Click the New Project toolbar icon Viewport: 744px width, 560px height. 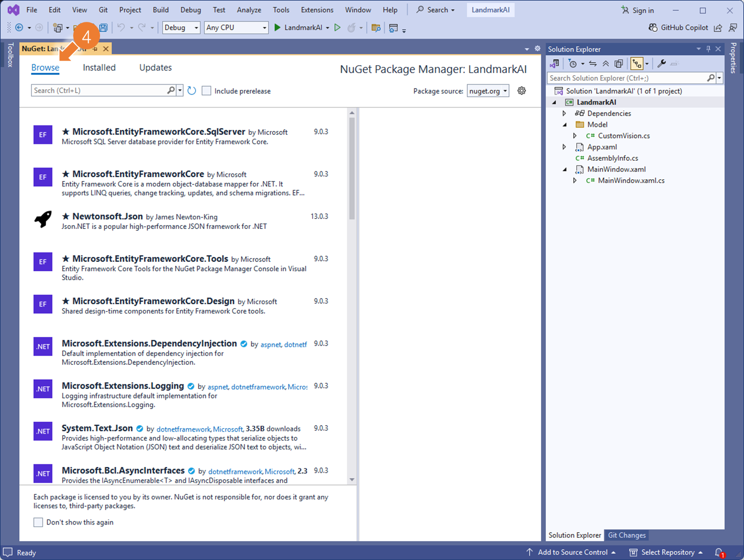[58, 28]
